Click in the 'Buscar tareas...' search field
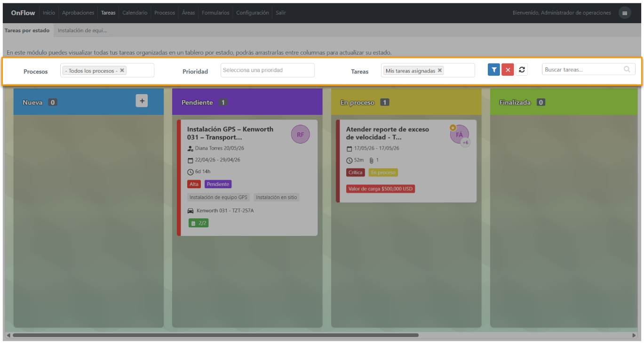Screen dimensions: 644x345 point(588,69)
